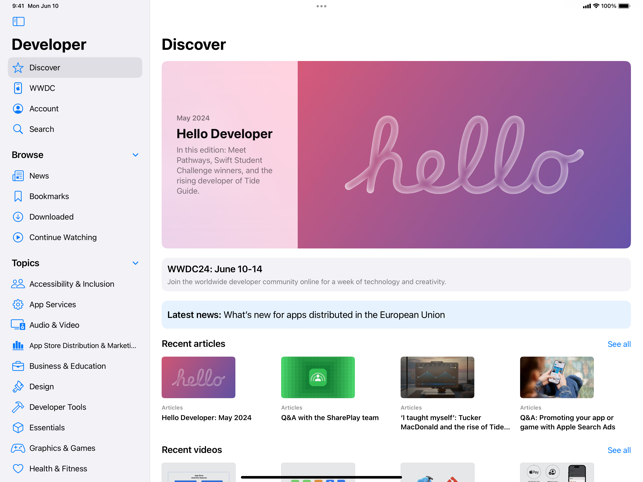
Task: Tap the three-dot multitasking control at top
Action: coord(322,6)
